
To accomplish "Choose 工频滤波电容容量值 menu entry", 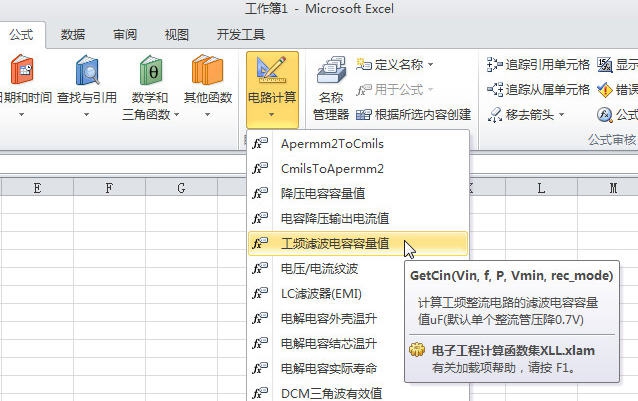I will point(358,243).
